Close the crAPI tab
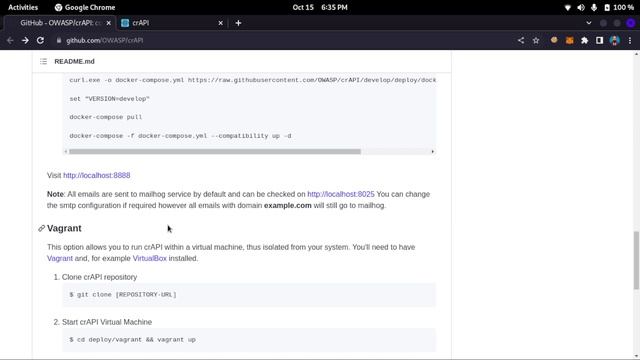 click(x=220, y=23)
